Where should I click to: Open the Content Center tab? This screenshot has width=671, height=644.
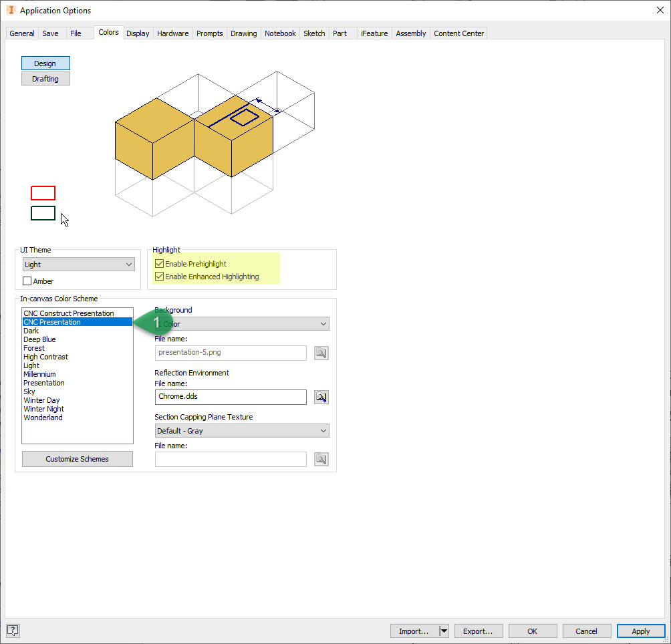click(458, 33)
